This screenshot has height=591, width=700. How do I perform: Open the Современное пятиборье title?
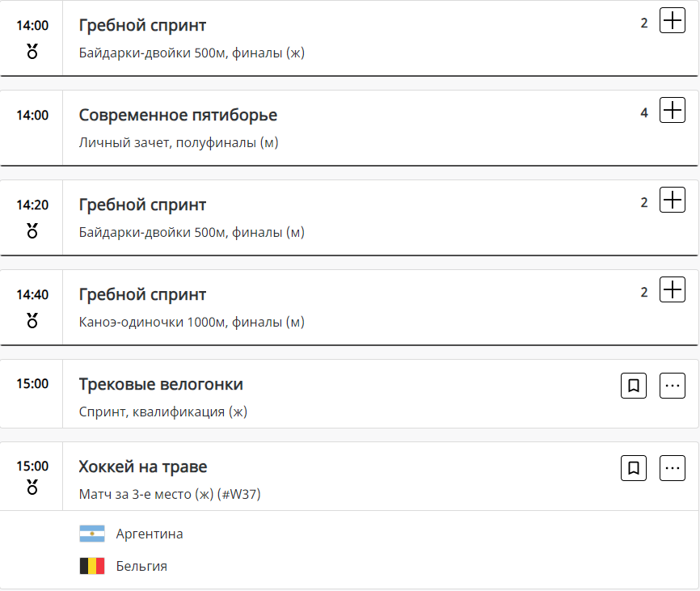[178, 115]
